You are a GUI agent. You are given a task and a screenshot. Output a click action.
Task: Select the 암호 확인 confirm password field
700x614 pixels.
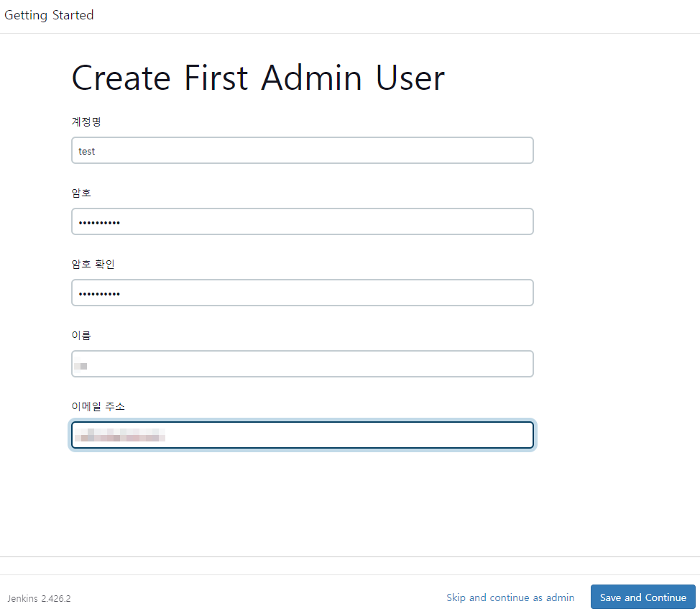pyautogui.click(x=303, y=293)
